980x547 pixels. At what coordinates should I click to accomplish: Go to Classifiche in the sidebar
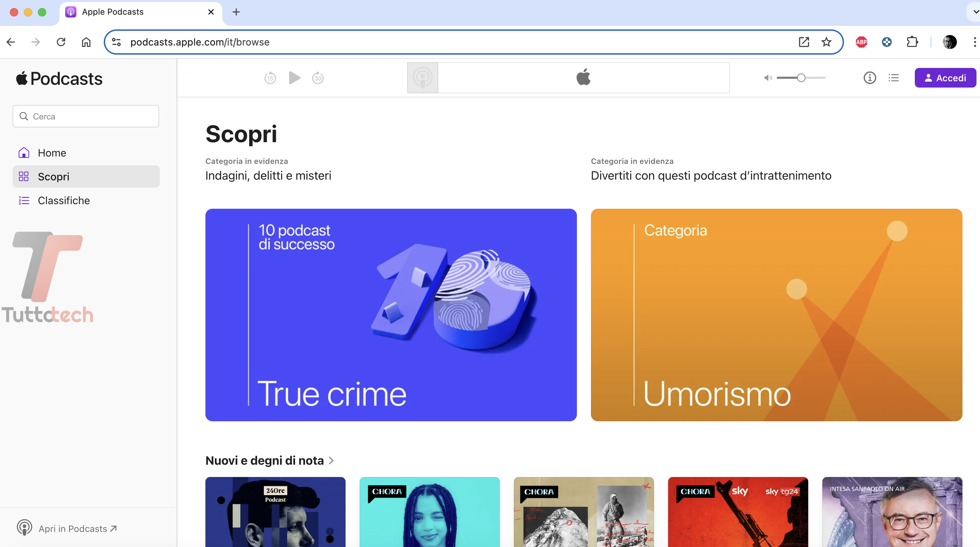click(63, 200)
